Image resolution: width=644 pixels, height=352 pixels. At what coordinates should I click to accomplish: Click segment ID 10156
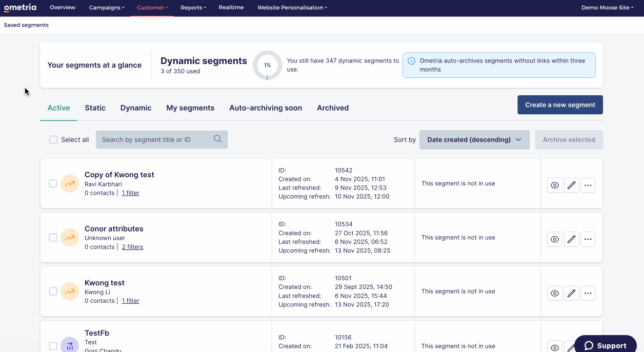344,337
